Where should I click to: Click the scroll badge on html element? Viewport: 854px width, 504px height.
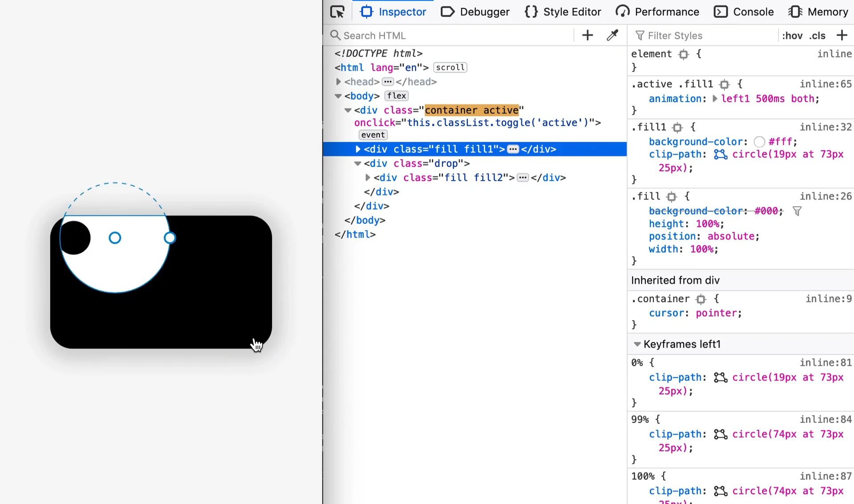pos(450,68)
